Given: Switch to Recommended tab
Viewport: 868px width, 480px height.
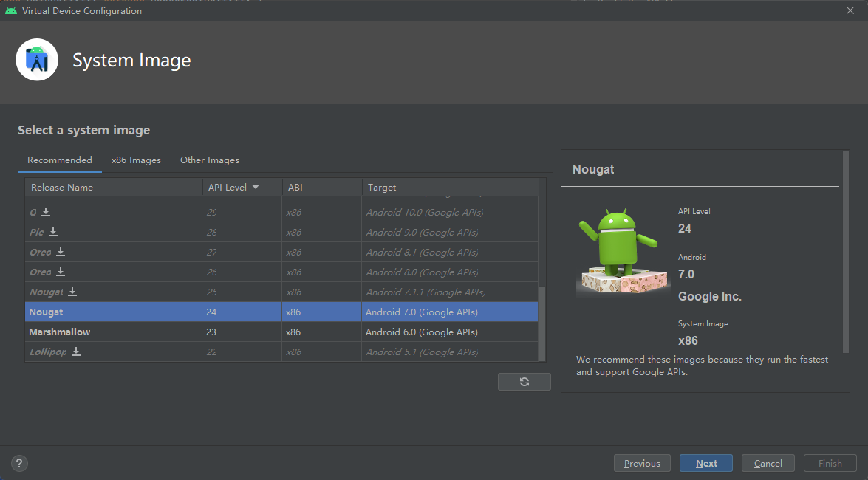Looking at the screenshot, I should (60, 160).
